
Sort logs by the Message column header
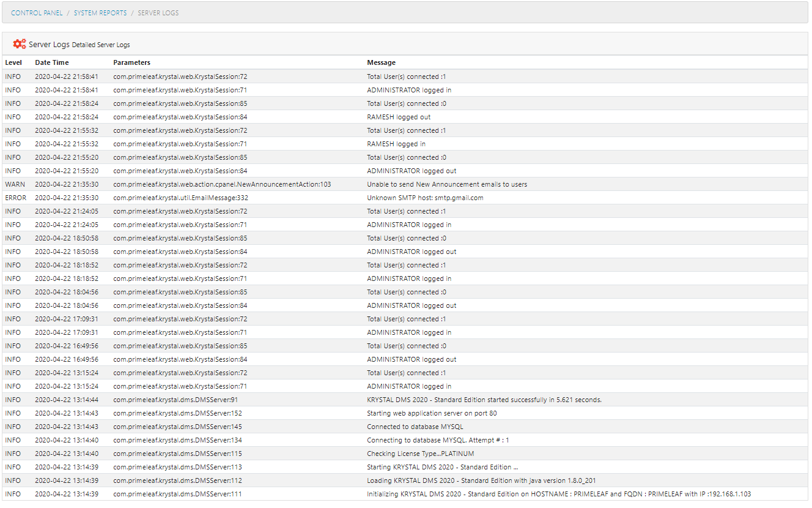pyautogui.click(x=380, y=62)
